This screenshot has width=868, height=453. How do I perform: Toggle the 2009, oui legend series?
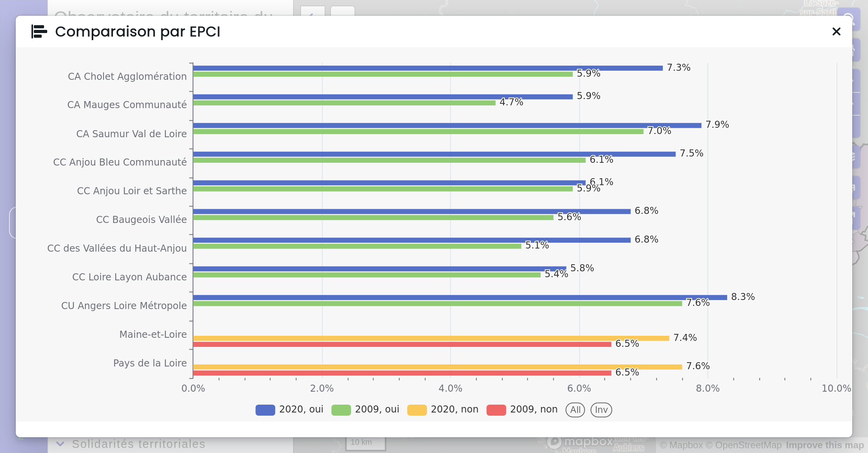365,410
